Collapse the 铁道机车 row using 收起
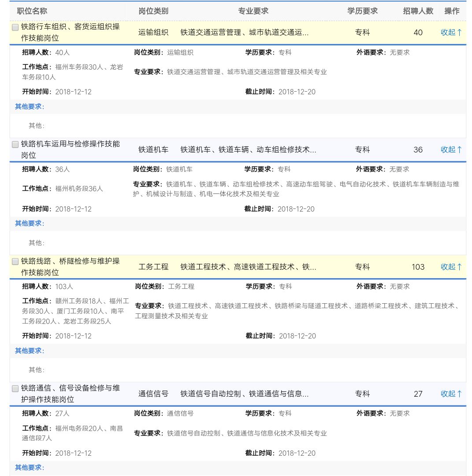This screenshot has height=476, width=472. click(x=451, y=149)
